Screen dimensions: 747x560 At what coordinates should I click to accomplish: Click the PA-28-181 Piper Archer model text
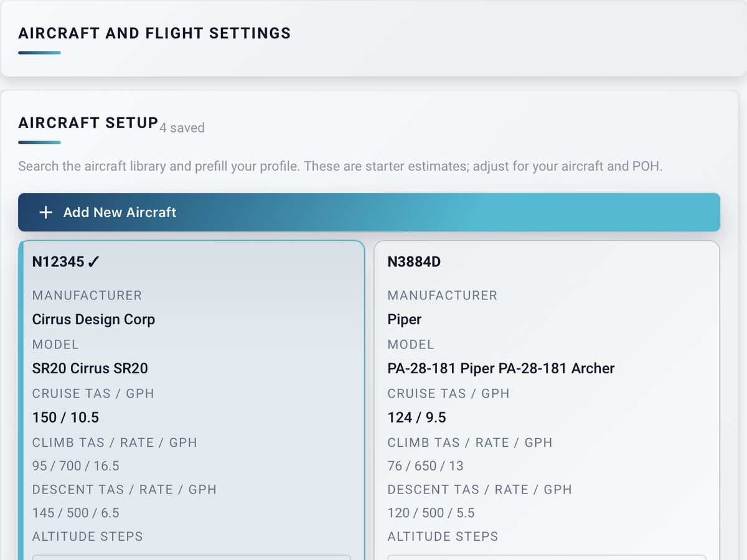point(501,368)
